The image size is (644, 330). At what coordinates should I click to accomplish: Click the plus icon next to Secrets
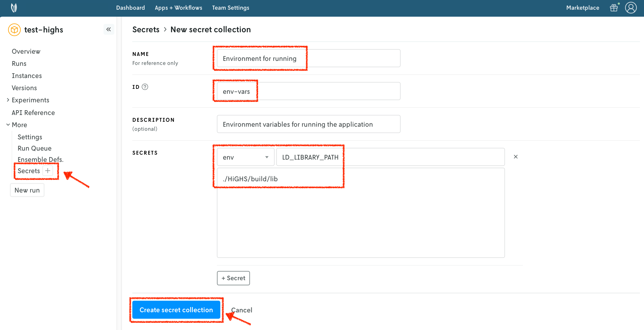coord(48,171)
